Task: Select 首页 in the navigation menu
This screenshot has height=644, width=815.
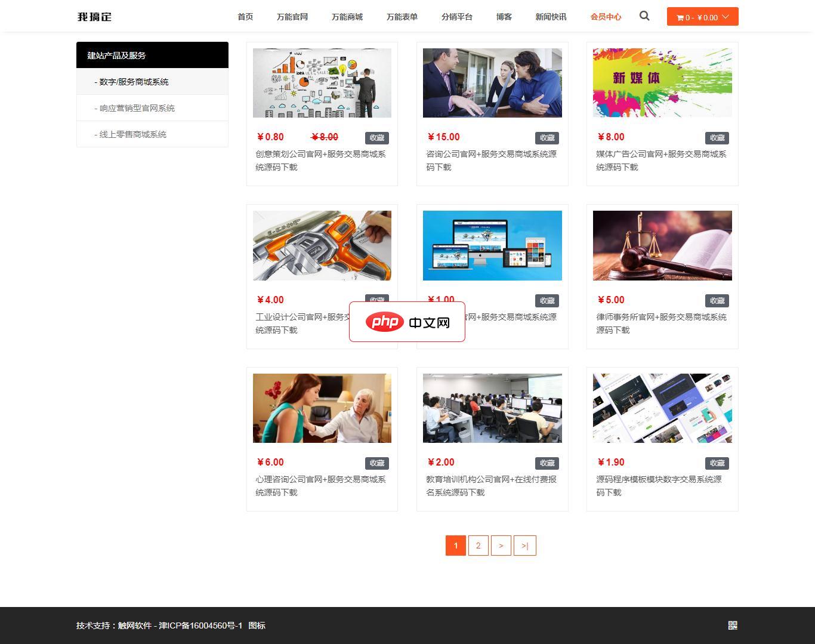Action: 245,17
